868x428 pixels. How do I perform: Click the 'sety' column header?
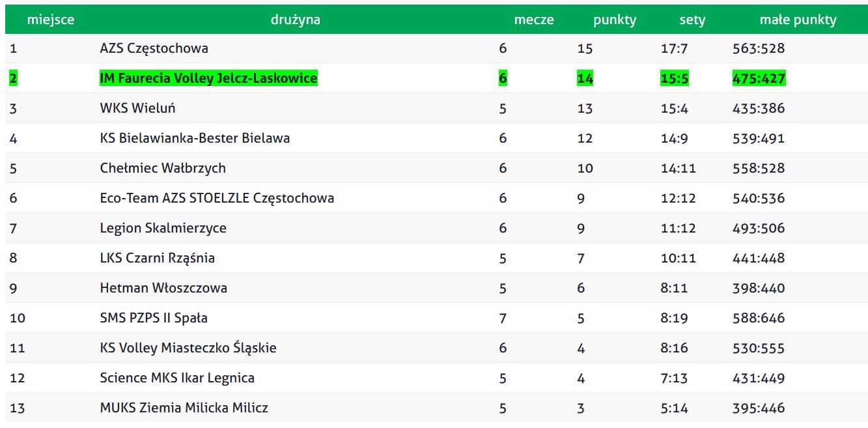click(x=692, y=20)
